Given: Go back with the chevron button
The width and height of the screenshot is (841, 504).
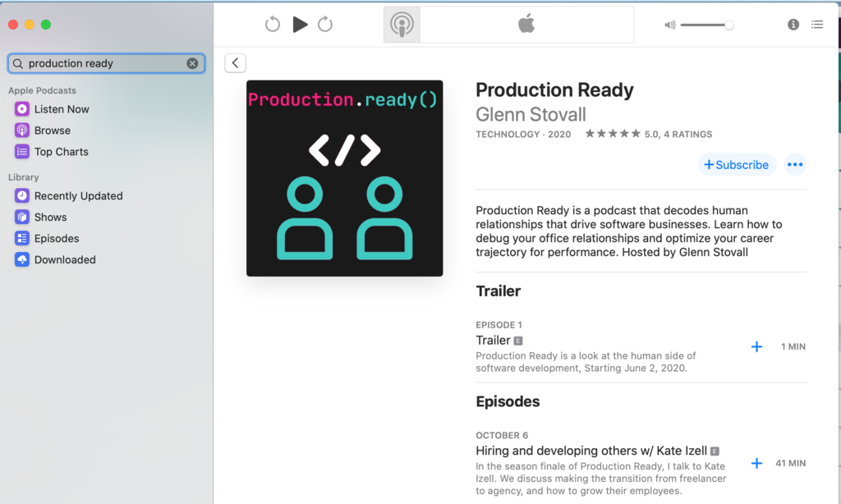Looking at the screenshot, I should 236,62.
